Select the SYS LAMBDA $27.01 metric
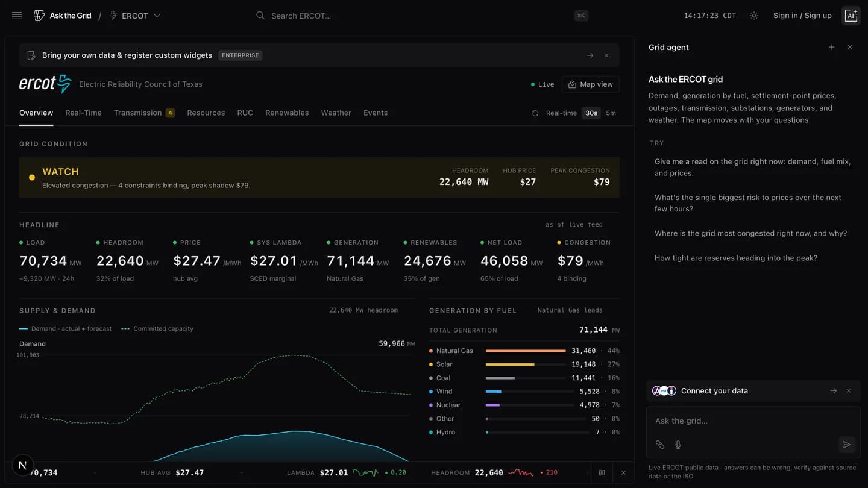 (284, 260)
